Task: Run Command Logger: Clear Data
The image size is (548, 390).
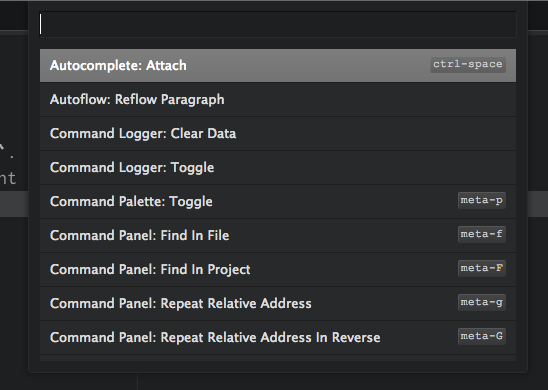Action: tap(278, 133)
